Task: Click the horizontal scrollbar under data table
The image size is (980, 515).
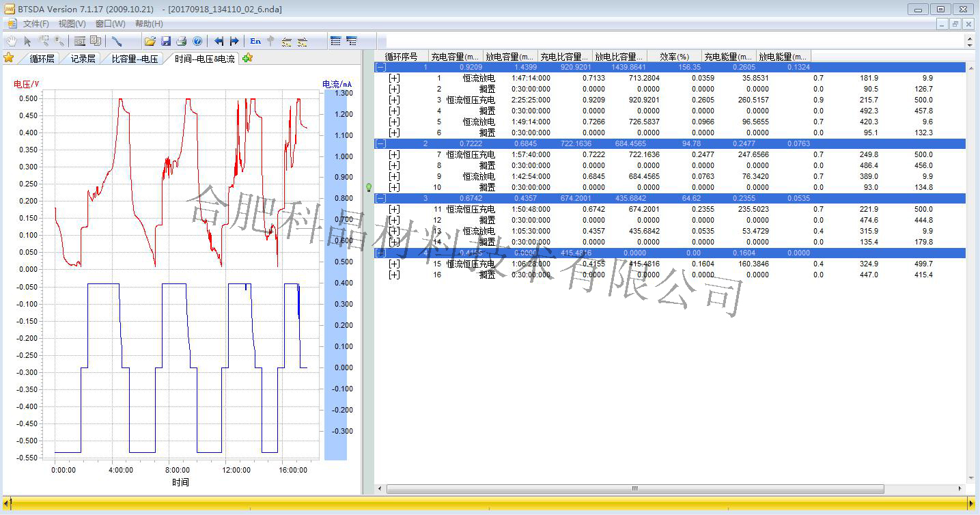Action: [x=634, y=489]
